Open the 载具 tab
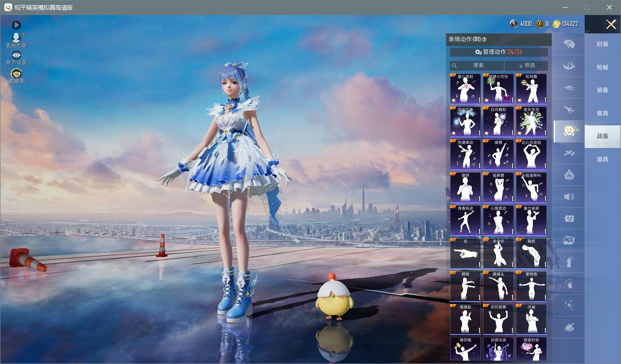Screen dimensions: 621x364 pos(603,113)
